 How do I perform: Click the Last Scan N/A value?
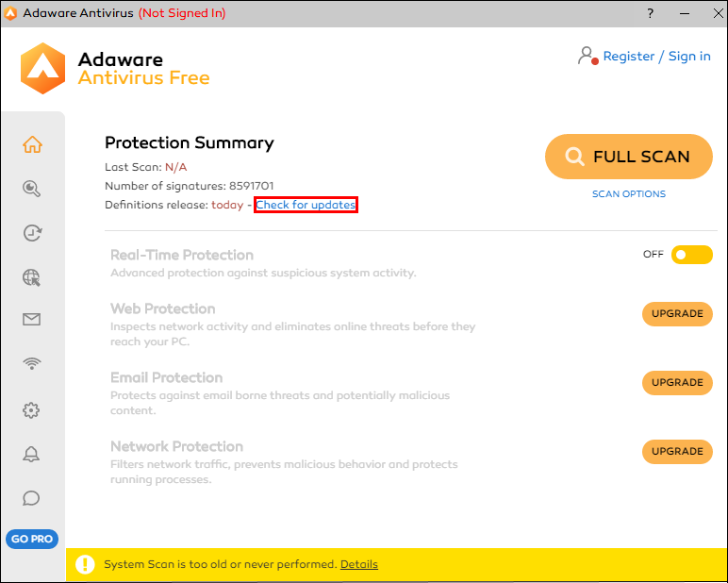[x=176, y=167]
